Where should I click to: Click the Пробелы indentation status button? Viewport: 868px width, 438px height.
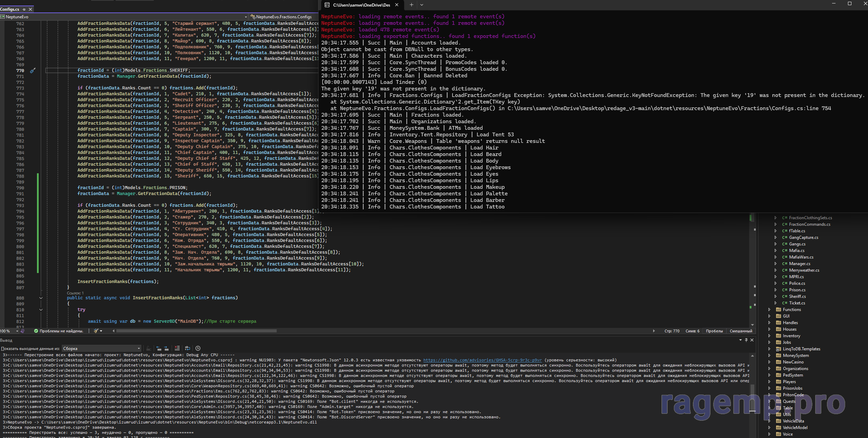click(714, 331)
